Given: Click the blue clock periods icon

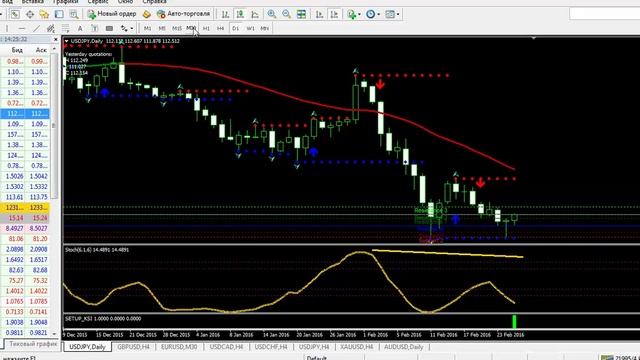Looking at the screenshot, I should [x=370, y=14].
